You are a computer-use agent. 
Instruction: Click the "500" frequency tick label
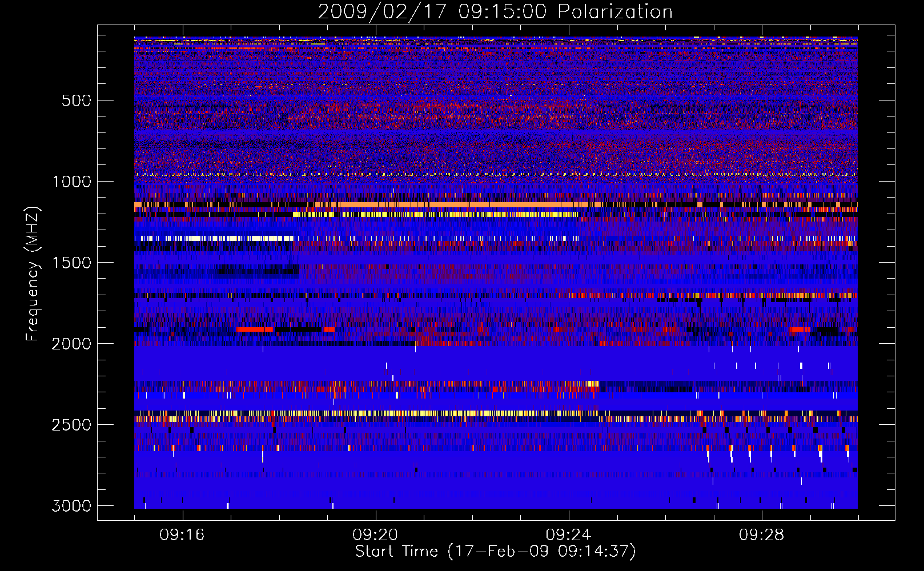coord(77,100)
